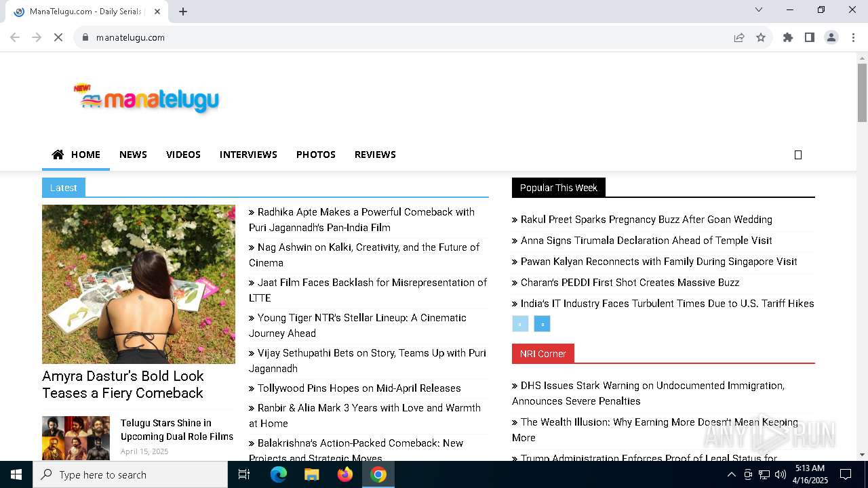Open the Windows Start menu
868x488 pixels.
coord(16,474)
